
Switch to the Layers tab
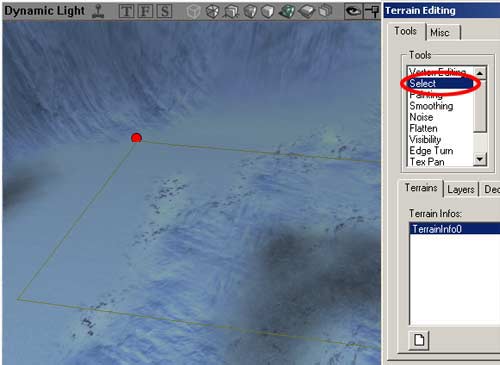[x=461, y=189]
